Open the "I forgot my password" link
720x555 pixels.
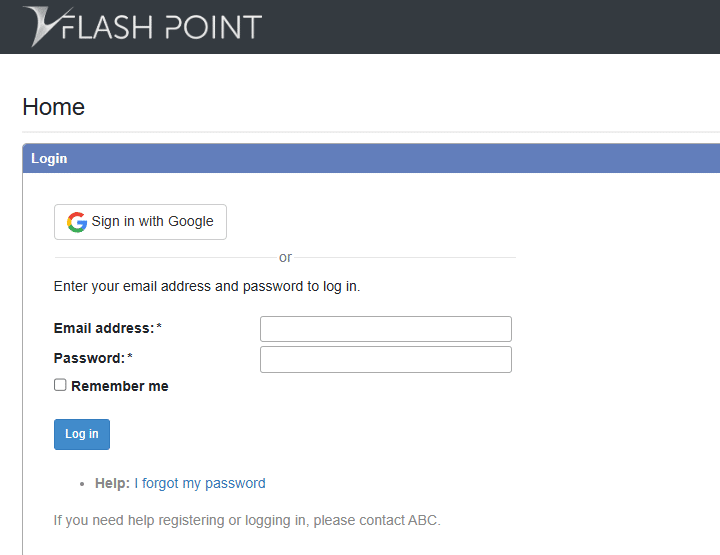[200, 483]
